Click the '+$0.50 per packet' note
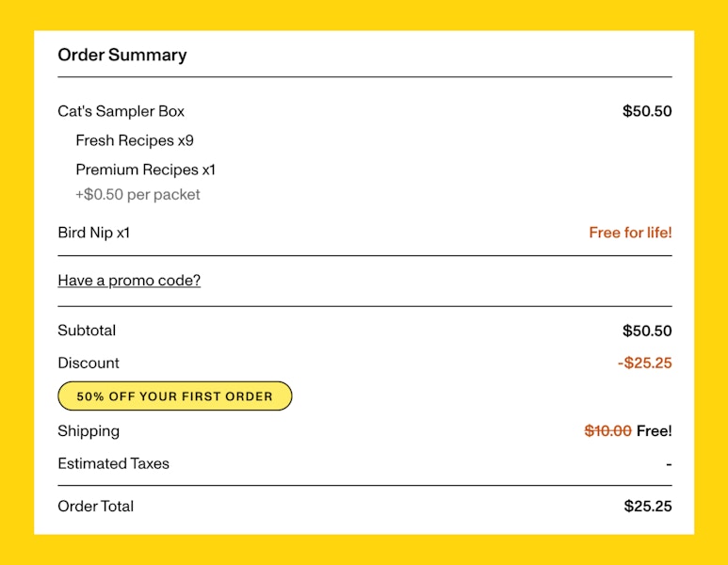The height and width of the screenshot is (565, 728). (x=138, y=195)
